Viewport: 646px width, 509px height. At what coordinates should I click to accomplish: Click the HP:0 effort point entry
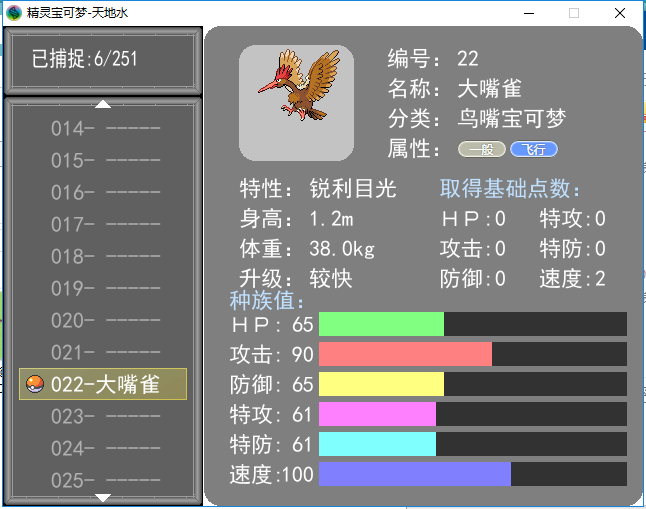pos(473,219)
